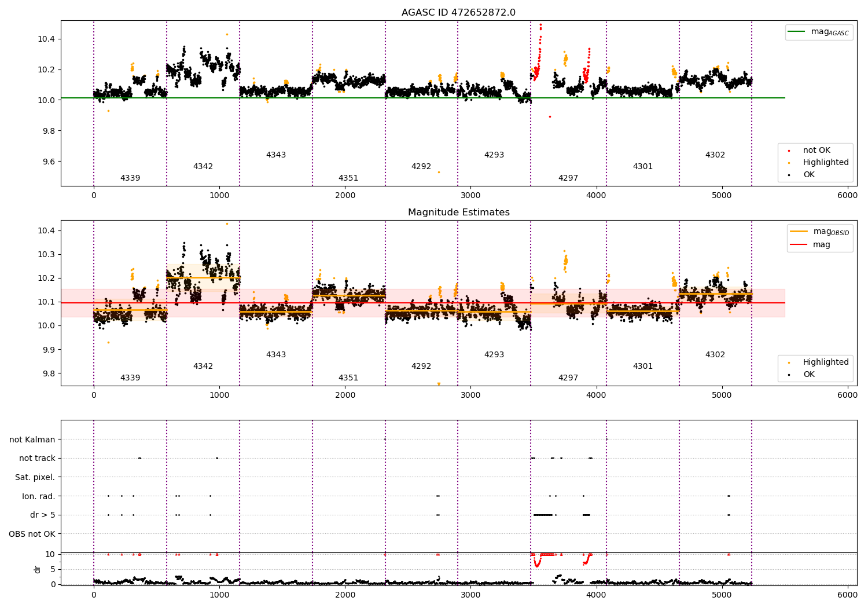Image resolution: width=868 pixels, height=608 pixels.
Task: Click the 'Sat. pixel.' flag row label
Action: pyautogui.click(x=35, y=477)
